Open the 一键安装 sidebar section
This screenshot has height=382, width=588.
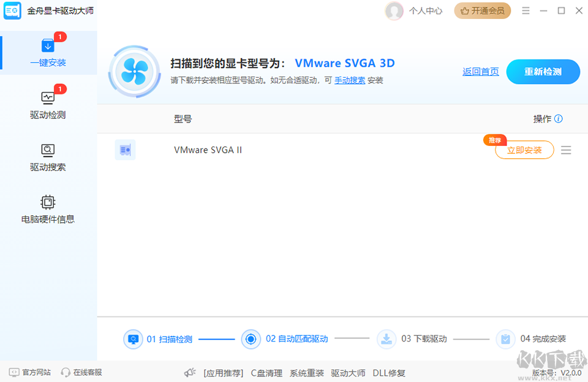pyautogui.click(x=48, y=53)
